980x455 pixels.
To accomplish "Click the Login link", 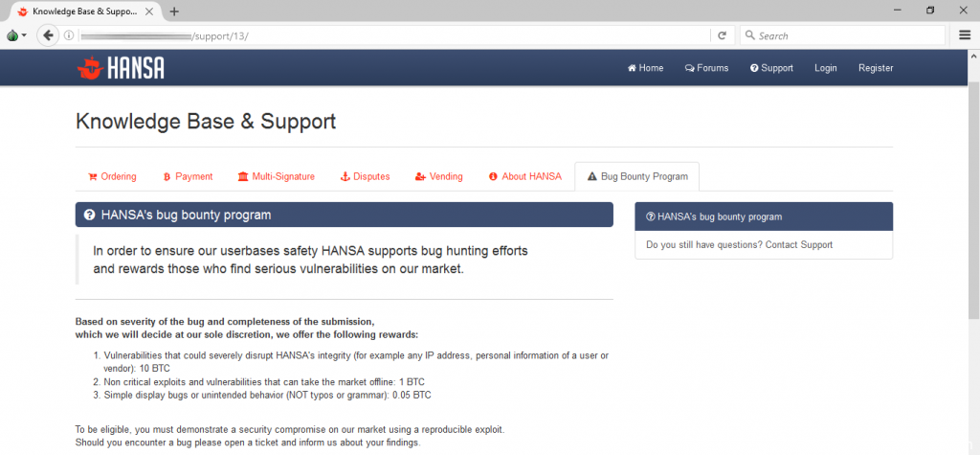I will 826,68.
